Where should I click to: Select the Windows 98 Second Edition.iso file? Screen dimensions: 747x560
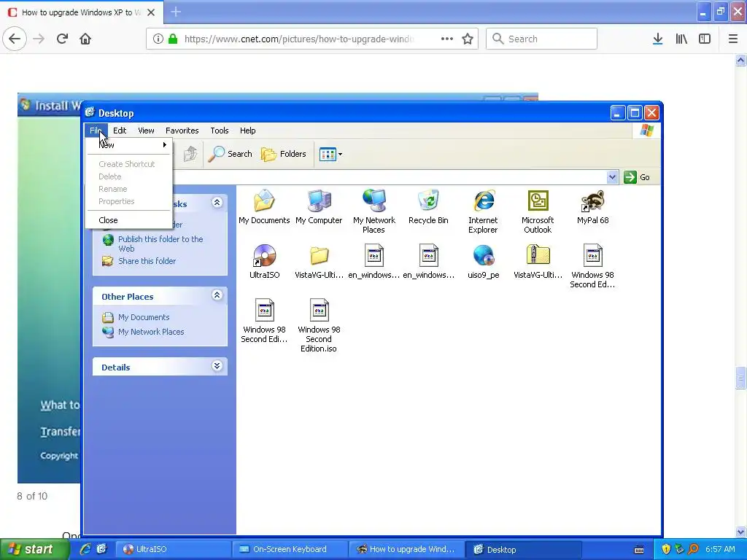pyautogui.click(x=319, y=325)
